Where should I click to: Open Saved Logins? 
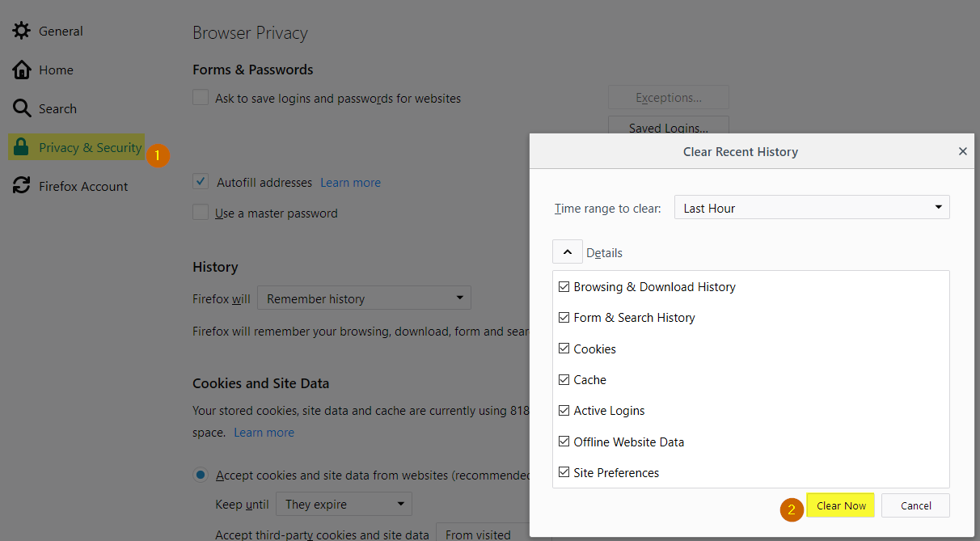pyautogui.click(x=669, y=127)
